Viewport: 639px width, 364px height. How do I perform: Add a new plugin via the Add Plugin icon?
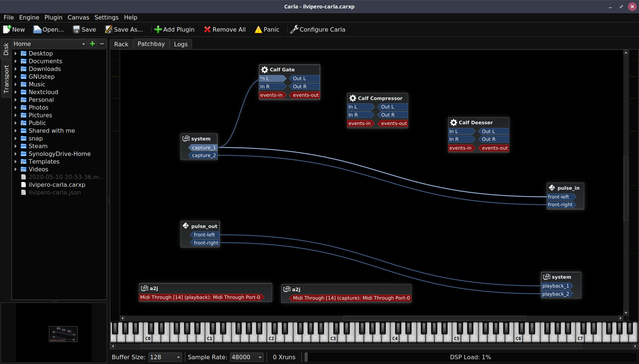(x=158, y=29)
